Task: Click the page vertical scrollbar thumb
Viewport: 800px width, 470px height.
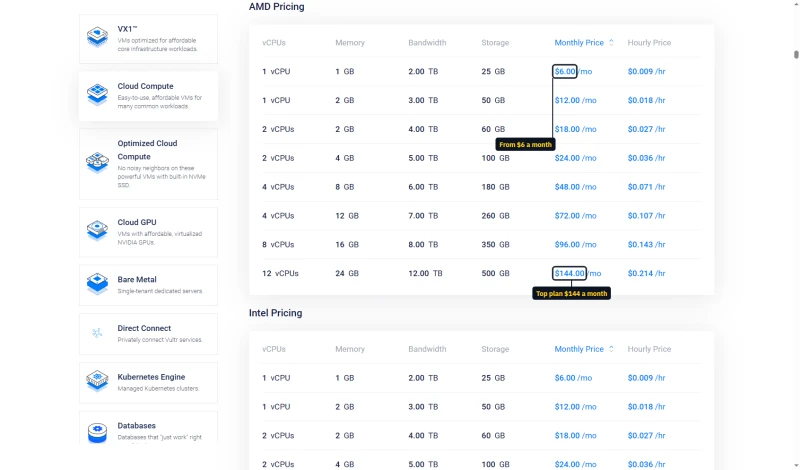Action: 796,55
